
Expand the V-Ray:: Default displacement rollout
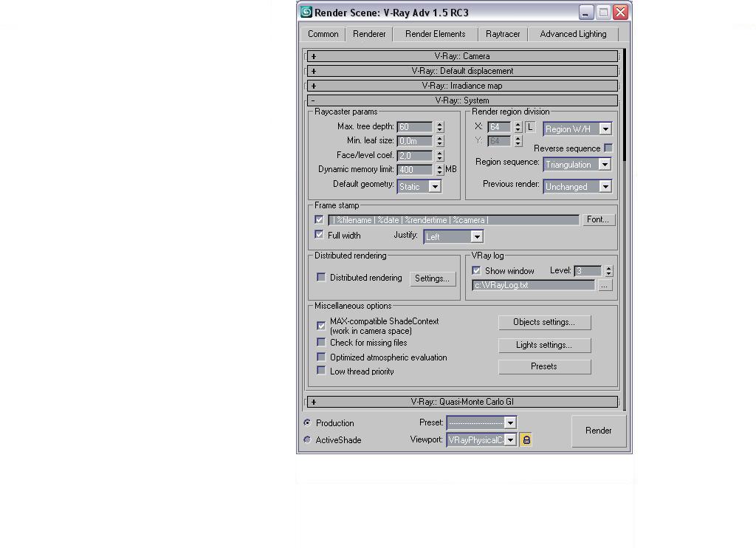click(462, 71)
